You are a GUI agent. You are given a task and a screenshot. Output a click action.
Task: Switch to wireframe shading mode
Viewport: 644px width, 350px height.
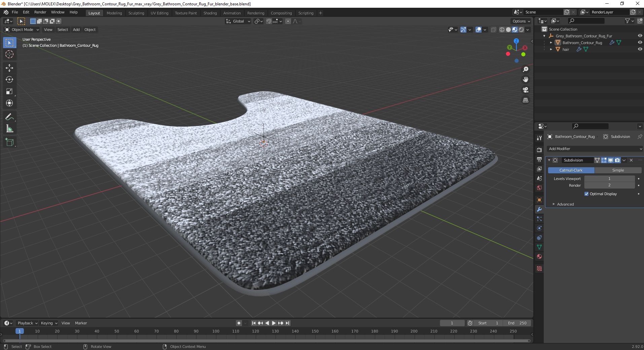tap(502, 30)
